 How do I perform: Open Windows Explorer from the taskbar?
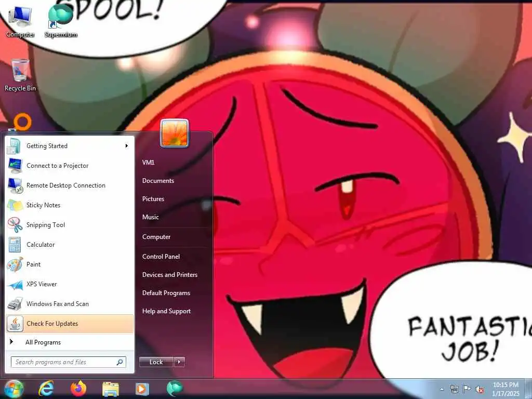(x=111, y=389)
